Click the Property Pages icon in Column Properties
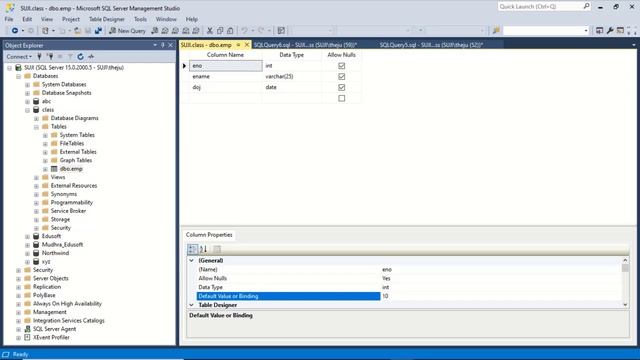The height and width of the screenshot is (360, 640). tap(217, 249)
